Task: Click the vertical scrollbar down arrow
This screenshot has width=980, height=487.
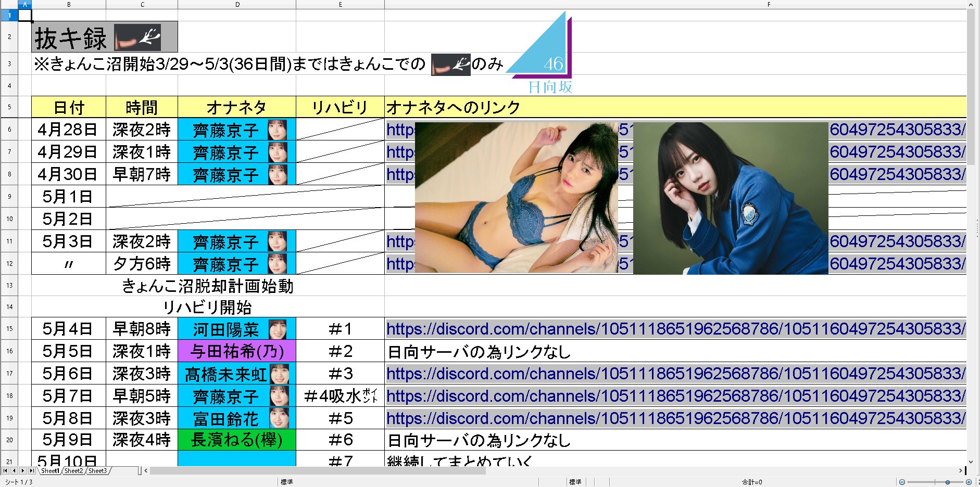Action: click(x=971, y=462)
